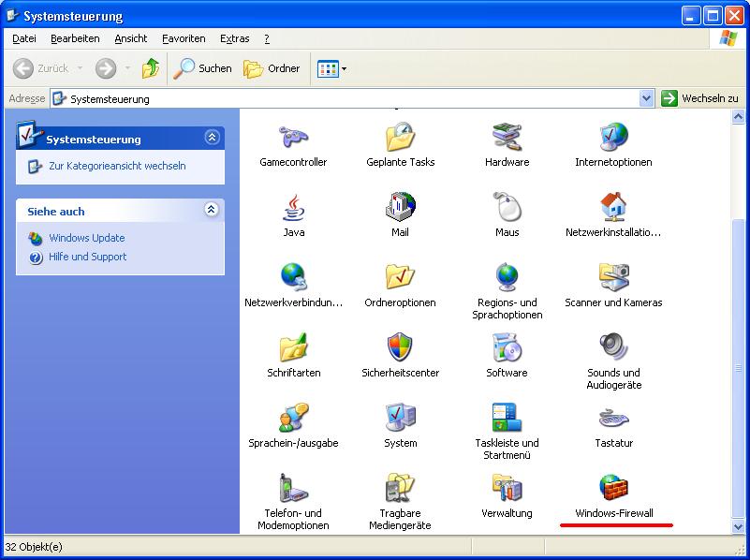Viewport: 750px width, 560px height.
Task: Open Taskleiste und Startmenü icon
Action: 507,418
